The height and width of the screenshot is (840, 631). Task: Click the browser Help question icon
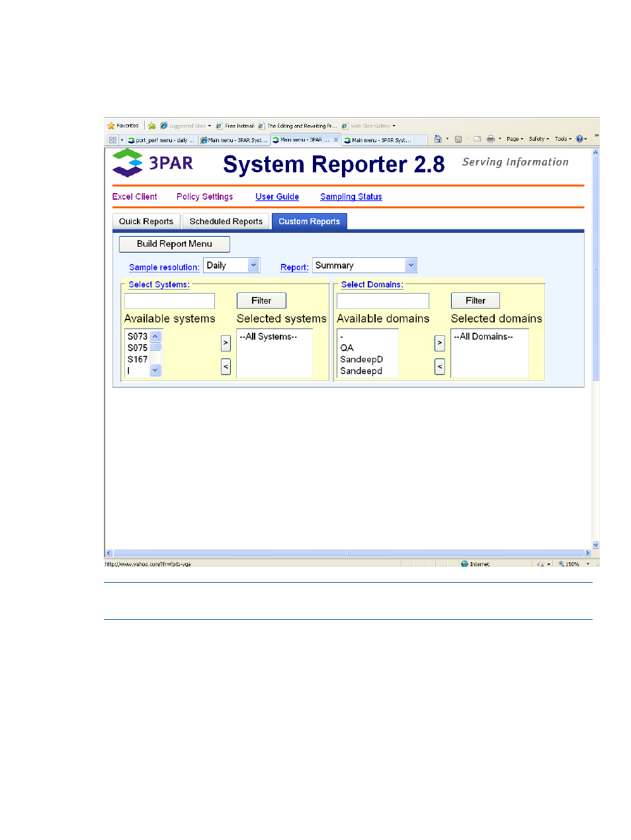(x=579, y=139)
